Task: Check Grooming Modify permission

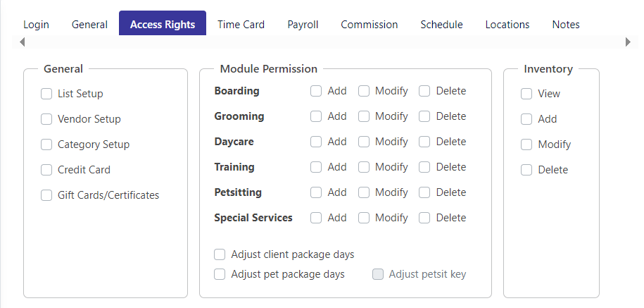Action: point(364,116)
